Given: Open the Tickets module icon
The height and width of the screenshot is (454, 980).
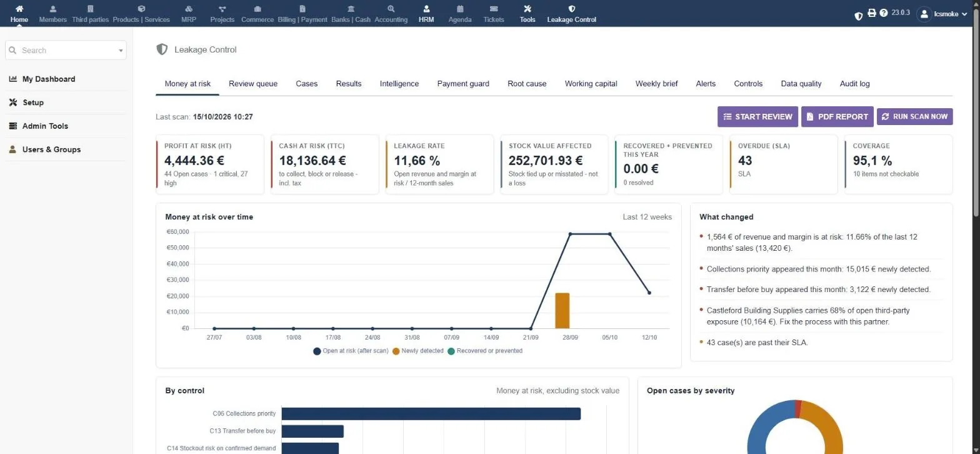Looking at the screenshot, I should [494, 9].
